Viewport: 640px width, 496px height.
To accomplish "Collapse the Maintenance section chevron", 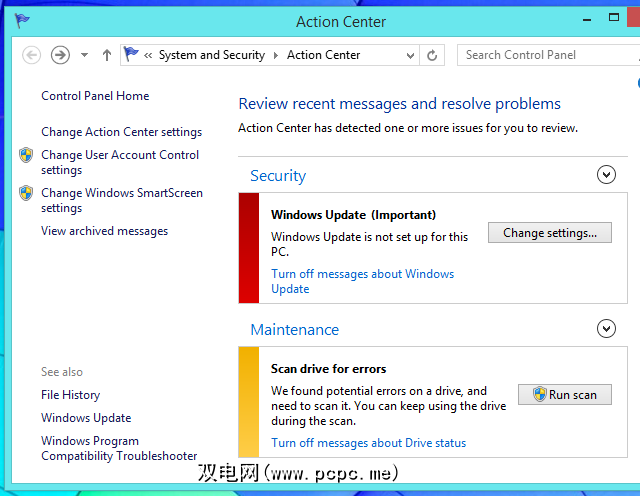I will (x=606, y=329).
